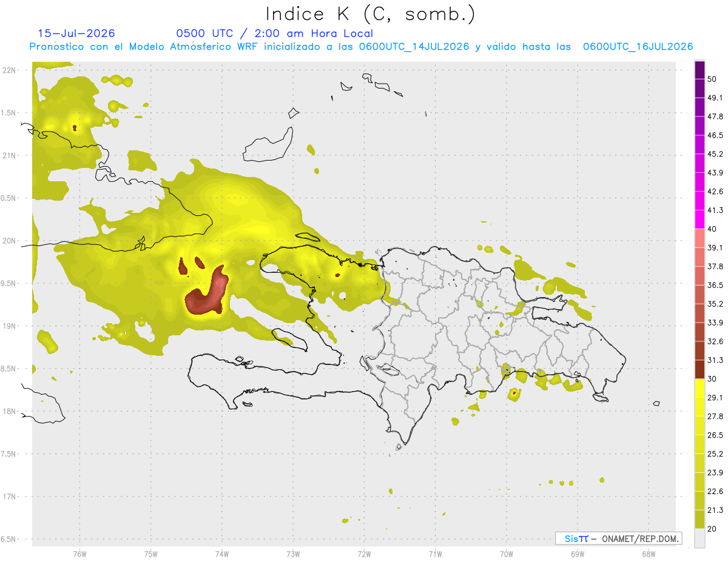Click the "74W" longitude label
The height and width of the screenshot is (562, 728).
(221, 554)
